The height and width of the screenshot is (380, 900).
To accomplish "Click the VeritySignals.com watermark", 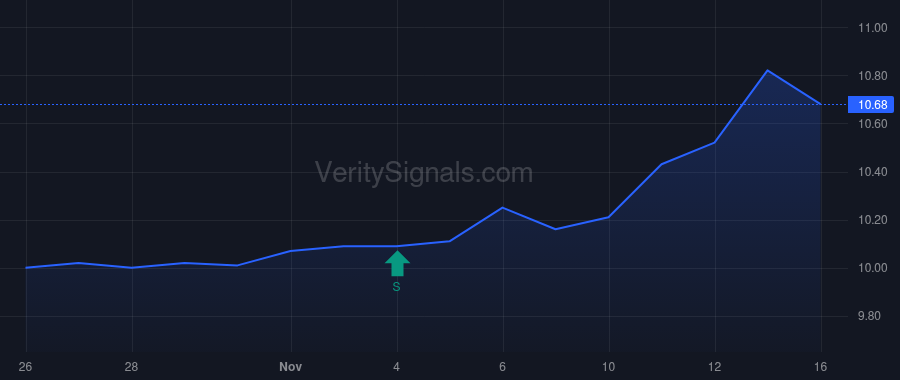I will (x=424, y=173).
